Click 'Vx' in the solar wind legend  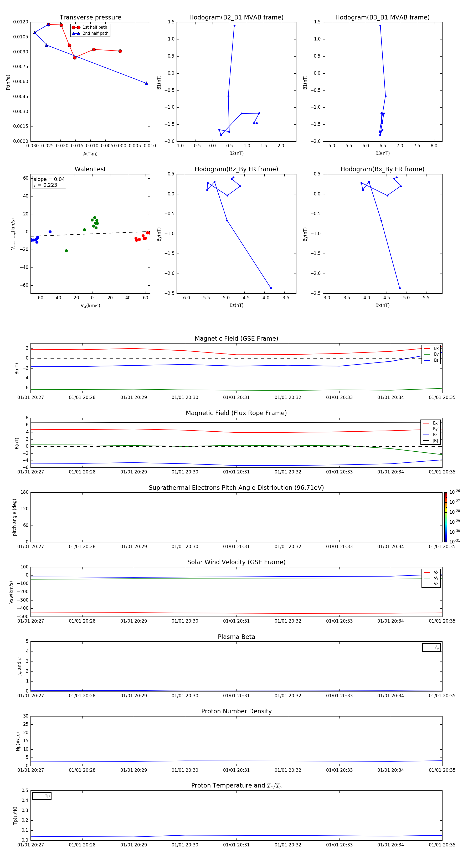pos(436,572)
